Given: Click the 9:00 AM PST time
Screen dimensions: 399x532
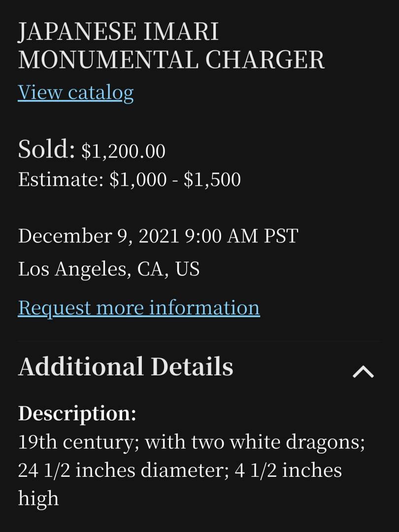Looking at the screenshot, I should point(241,236).
